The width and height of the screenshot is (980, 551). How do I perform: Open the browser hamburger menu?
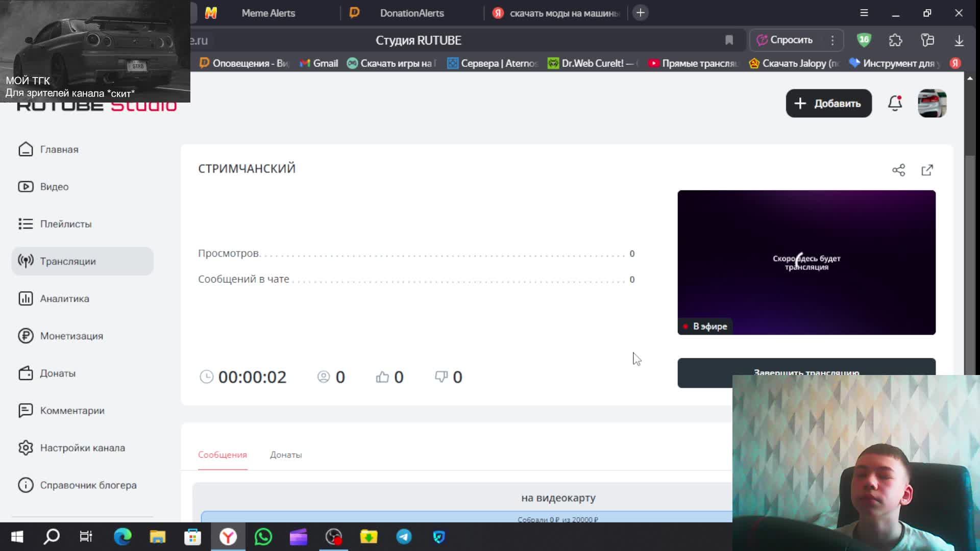864,13
